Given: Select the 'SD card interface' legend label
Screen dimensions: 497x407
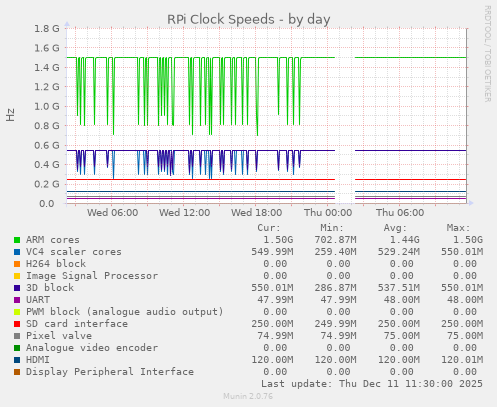Looking at the screenshot, I should 77,324.
